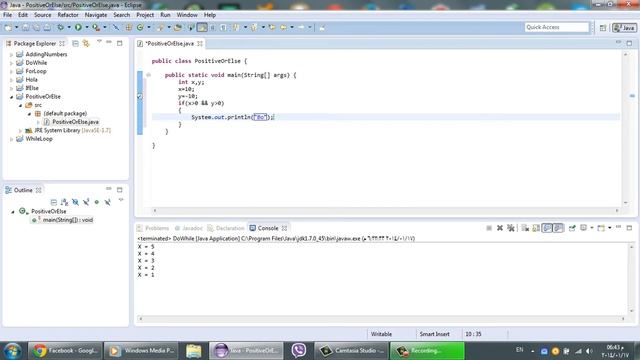Collapse all in Outline view
Viewport: 640px width, 360px height.
[53, 202]
